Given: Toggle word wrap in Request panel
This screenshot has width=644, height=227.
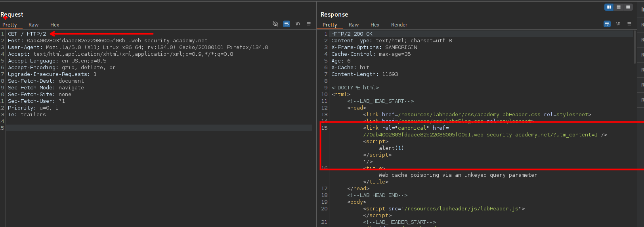Looking at the screenshot, I should 287,24.
